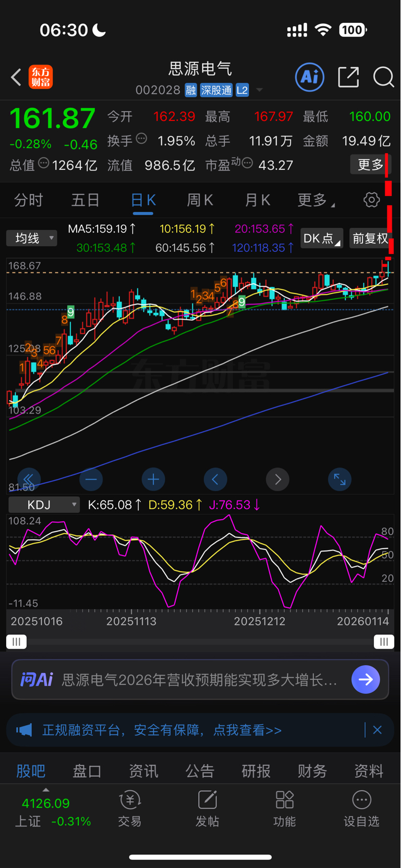Tap the 60:145.56 moving average value
401x868 pixels.
coord(185,248)
